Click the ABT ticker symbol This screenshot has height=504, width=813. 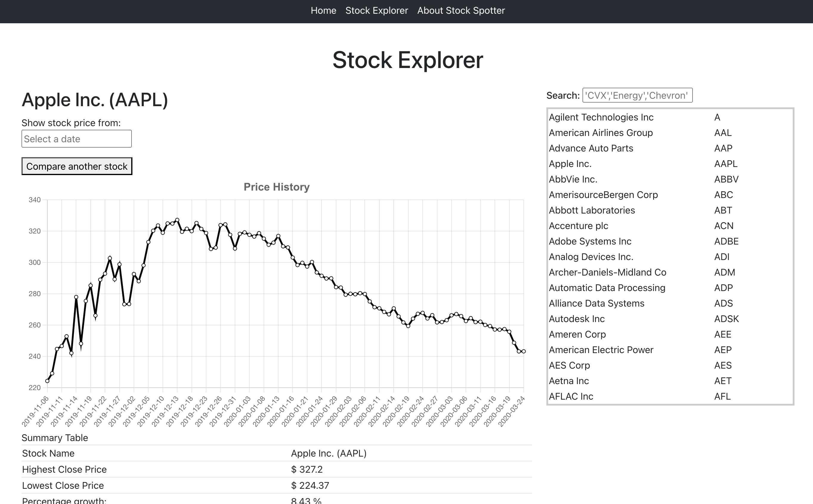pos(723,210)
